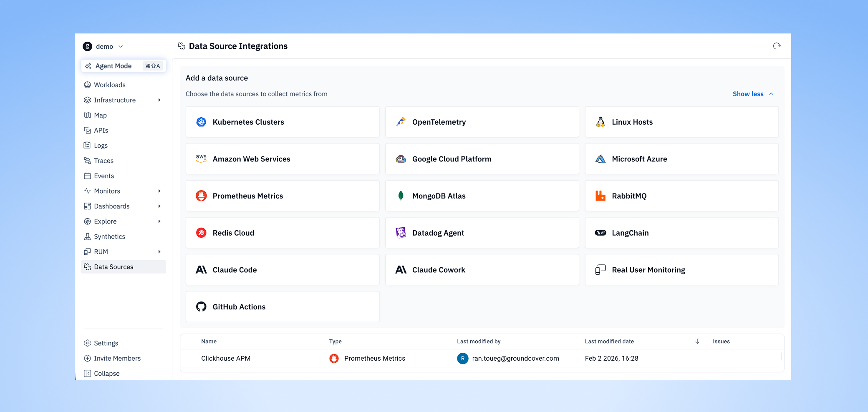
Task: Click the Synthetics flask icon
Action: [87, 236]
